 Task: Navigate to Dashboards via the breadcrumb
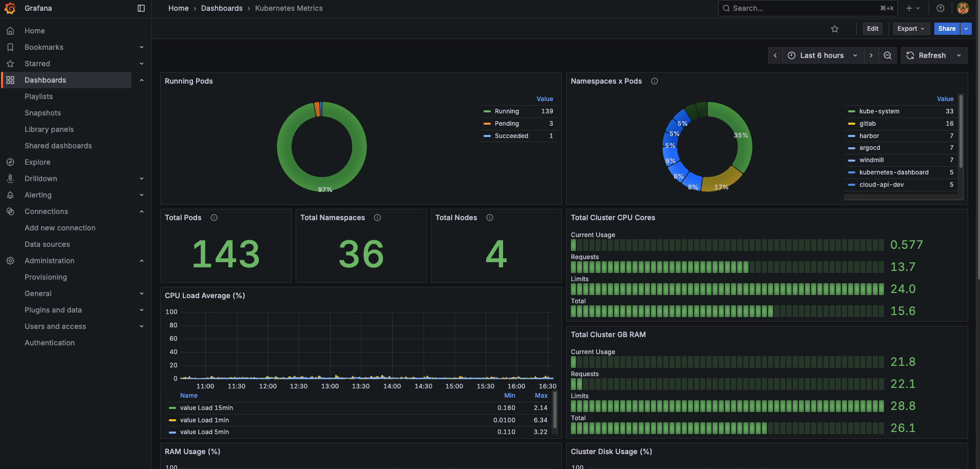222,8
